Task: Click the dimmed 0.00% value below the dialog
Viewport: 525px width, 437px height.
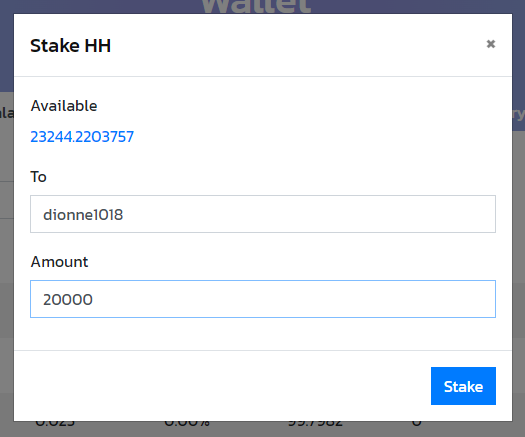Action: click(187, 424)
